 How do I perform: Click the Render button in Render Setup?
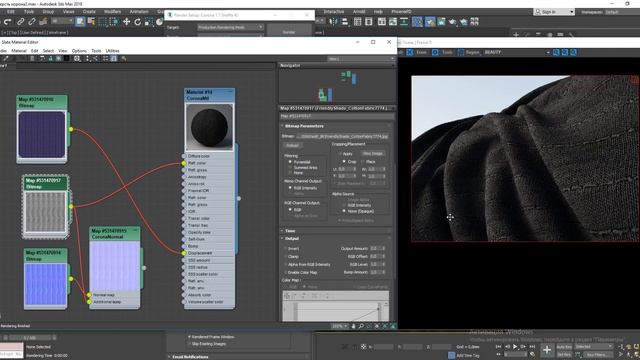(x=289, y=31)
